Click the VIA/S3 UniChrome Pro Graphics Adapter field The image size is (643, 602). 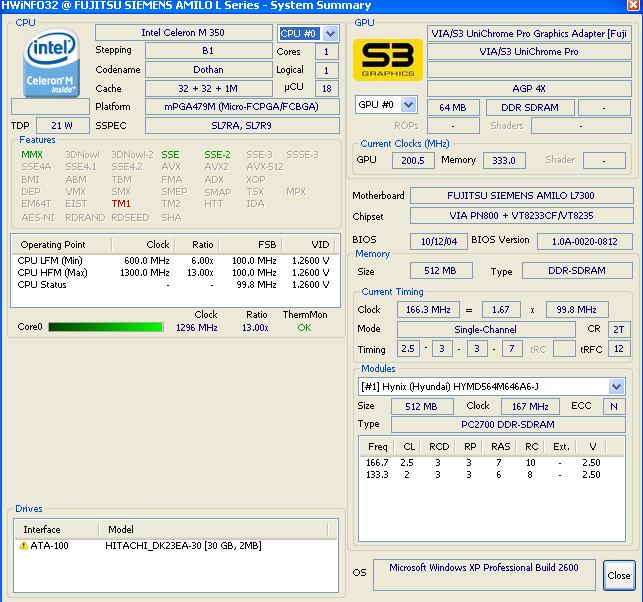click(529, 34)
